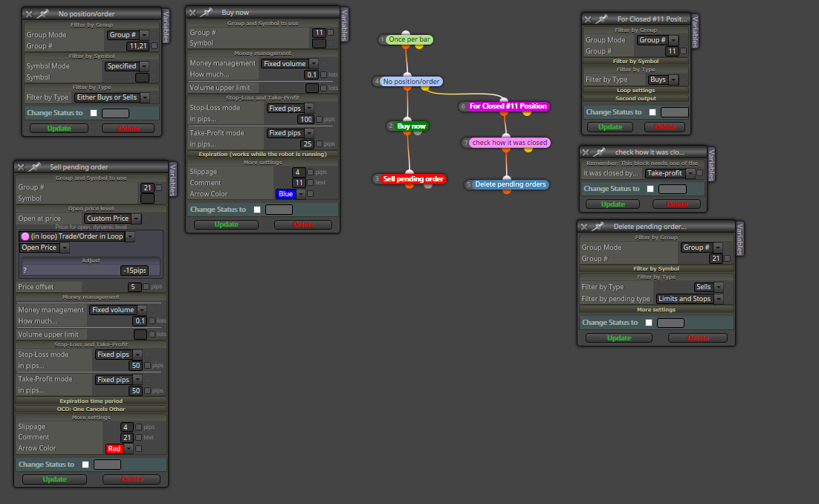The height and width of the screenshot is (504, 819).
Task: Pin the Delete pending orders panel
Action: (x=598, y=226)
